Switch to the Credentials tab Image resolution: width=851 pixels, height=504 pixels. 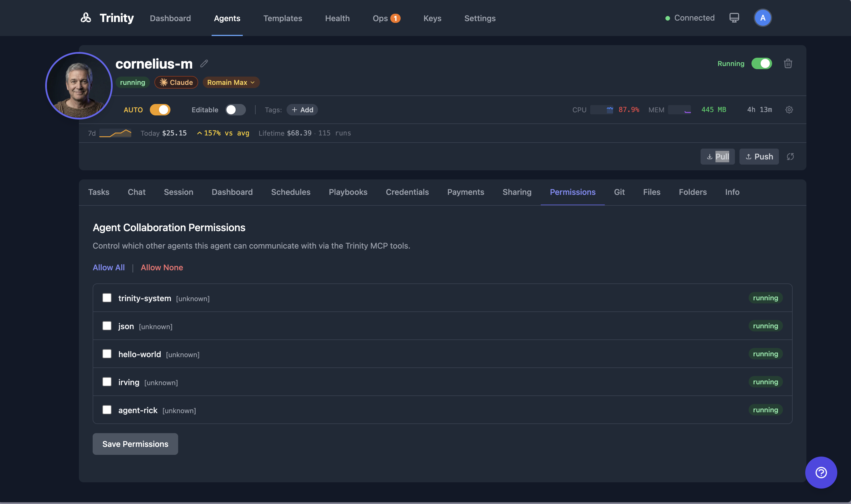point(407,192)
